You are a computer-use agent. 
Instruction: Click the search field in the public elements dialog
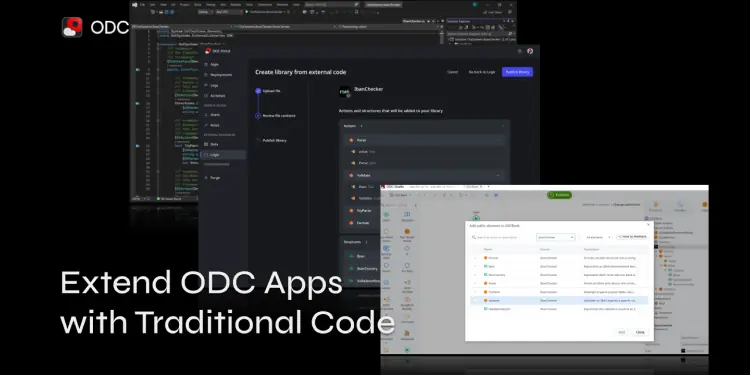501,237
